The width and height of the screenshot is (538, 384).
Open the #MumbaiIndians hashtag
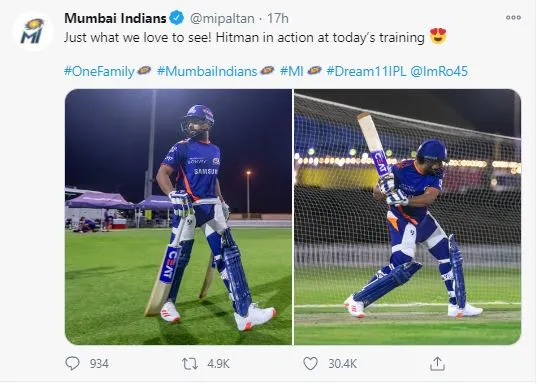207,71
